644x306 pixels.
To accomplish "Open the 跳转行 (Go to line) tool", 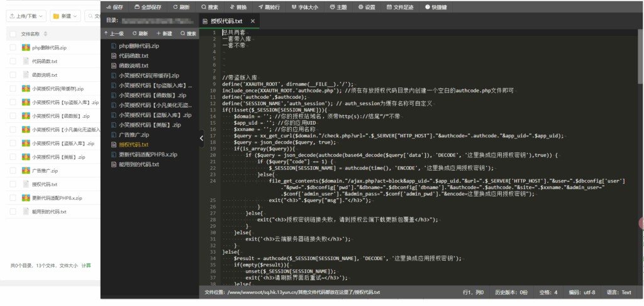I will coord(268,7).
